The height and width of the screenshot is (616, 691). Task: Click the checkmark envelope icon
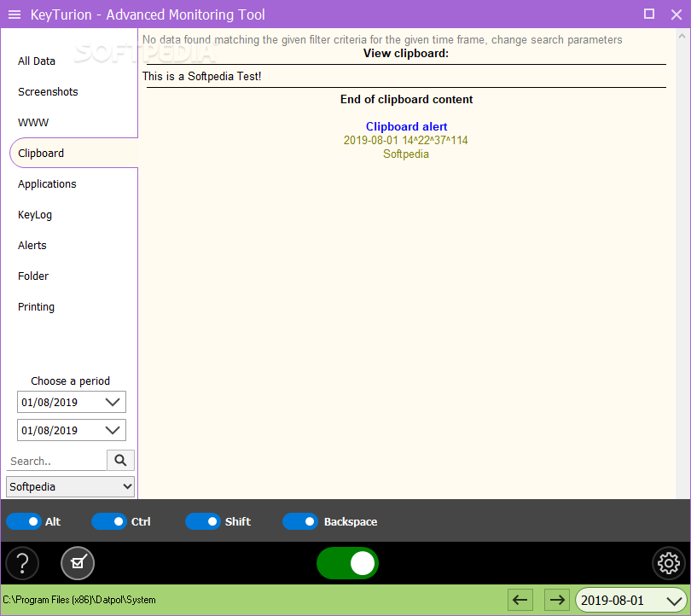click(78, 563)
